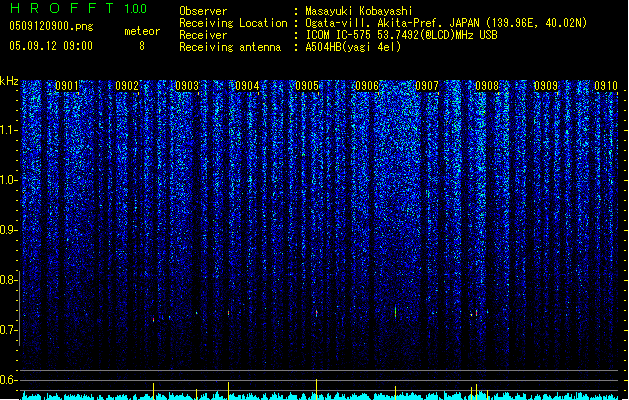Click the 0901 time marker

click(67, 86)
